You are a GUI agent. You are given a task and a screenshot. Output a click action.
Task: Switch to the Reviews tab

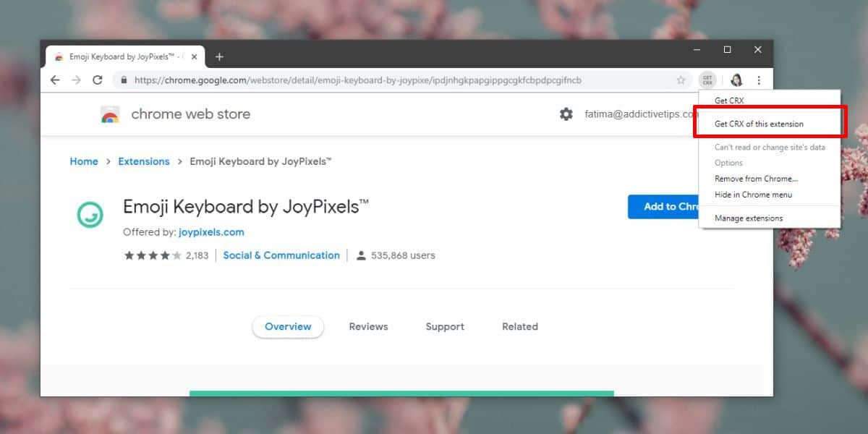coord(368,327)
